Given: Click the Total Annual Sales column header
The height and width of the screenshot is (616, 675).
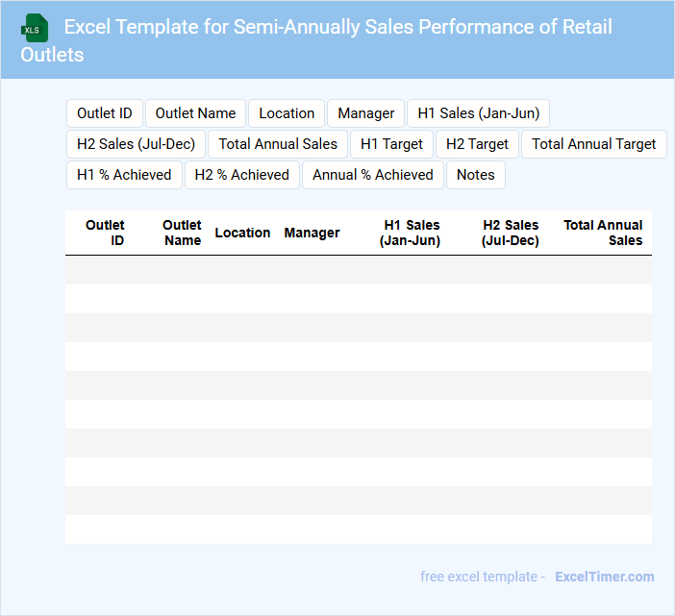Looking at the screenshot, I should pos(603,233).
